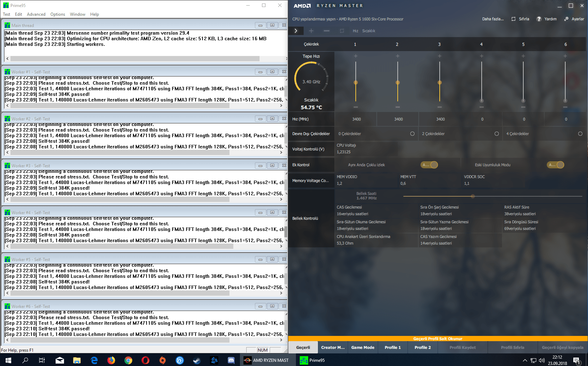588x366 pixels.
Task: Switch to the Game Mode tab
Action: point(363,347)
